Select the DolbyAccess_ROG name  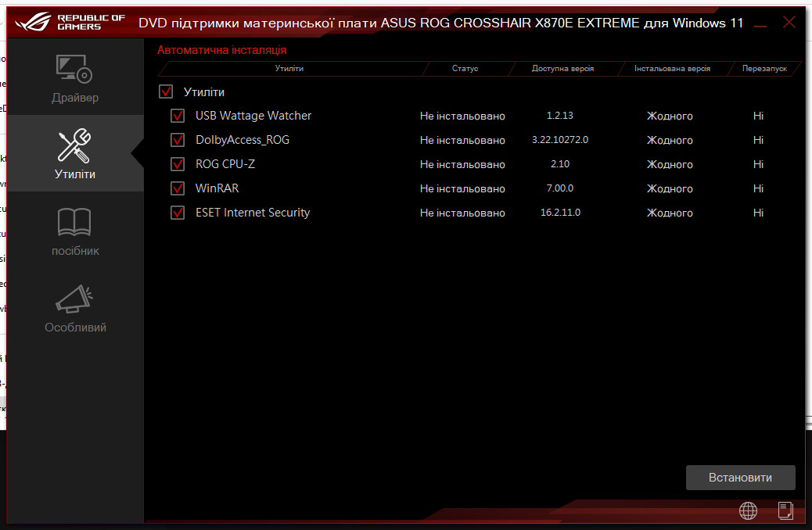pyautogui.click(x=243, y=140)
